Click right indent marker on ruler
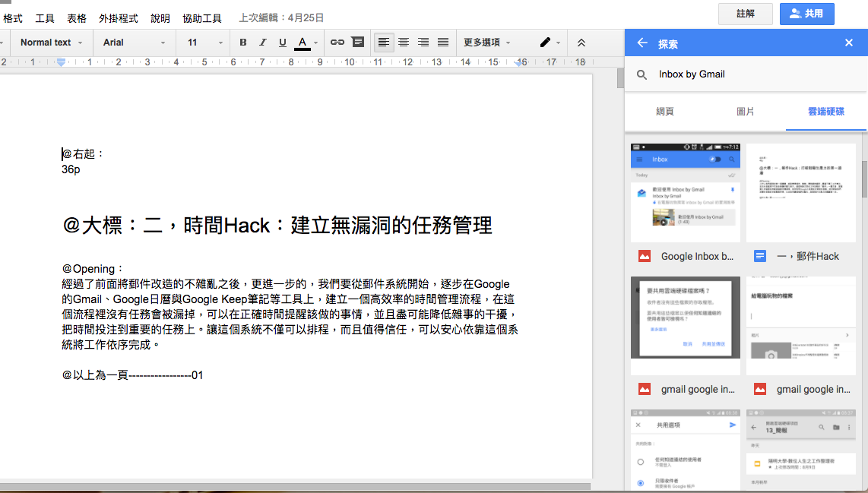The width and height of the screenshot is (868, 493). coord(518,63)
